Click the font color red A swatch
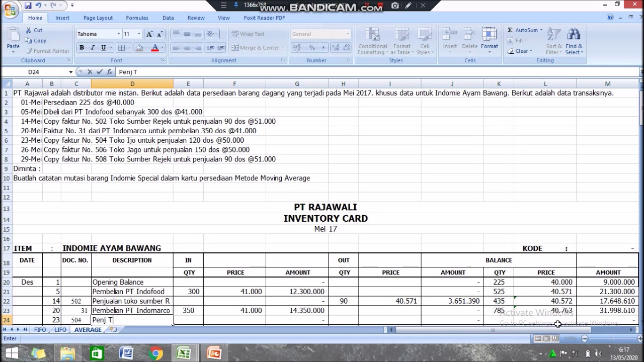Viewport: 644px width, 362px height. click(x=155, y=48)
